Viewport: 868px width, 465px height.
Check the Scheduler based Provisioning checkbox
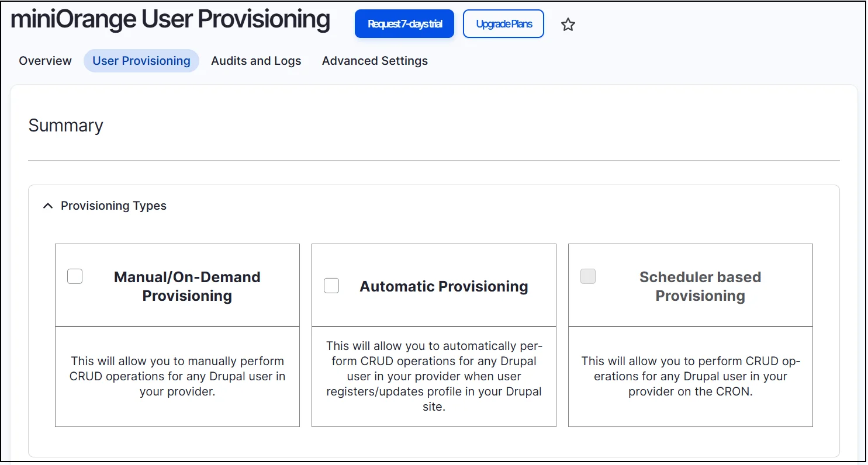pos(588,276)
